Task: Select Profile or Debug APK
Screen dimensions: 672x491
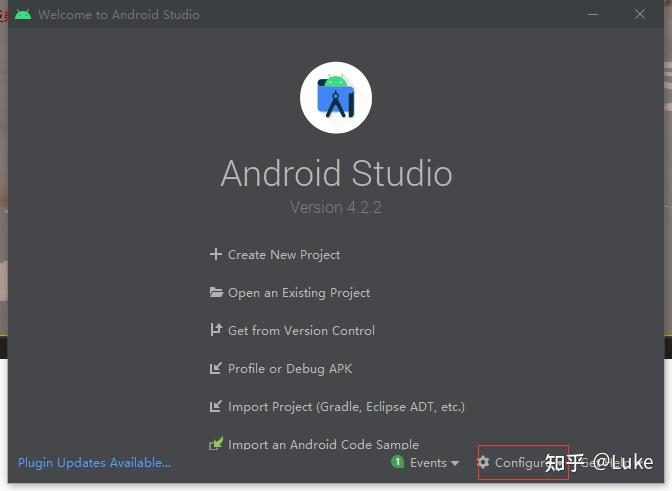Action: pyautogui.click(x=290, y=368)
